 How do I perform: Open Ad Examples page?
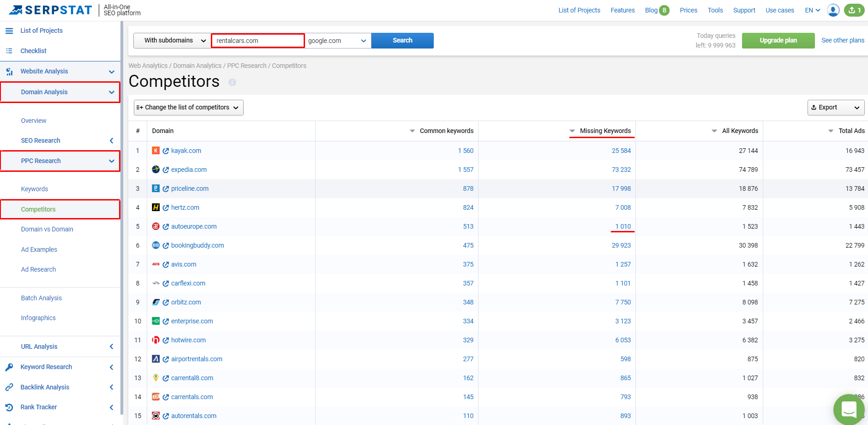[x=39, y=249]
